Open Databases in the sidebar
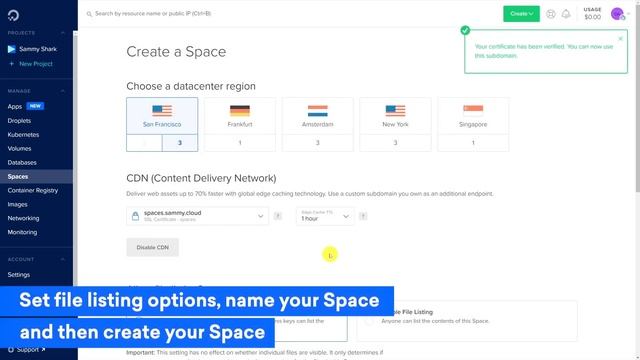The image size is (640, 360). point(22,162)
